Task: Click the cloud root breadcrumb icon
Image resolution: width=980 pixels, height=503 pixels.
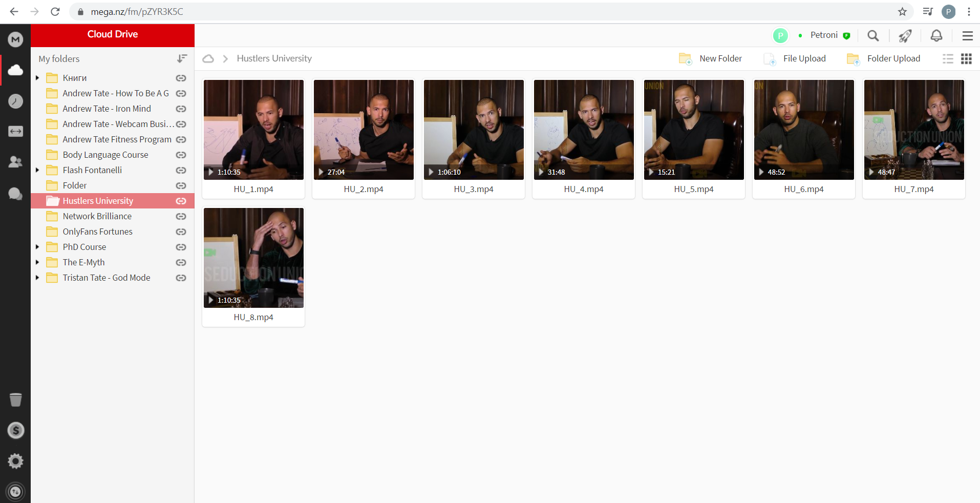Action: (208, 58)
